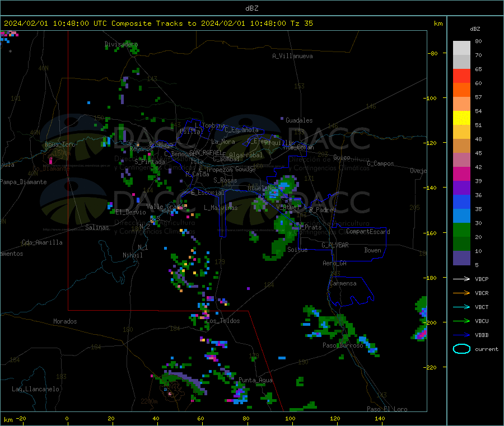This screenshot has width=504, height=426.
Task: Click the 'Paso_El_Loro' place label
Action: (x=387, y=409)
